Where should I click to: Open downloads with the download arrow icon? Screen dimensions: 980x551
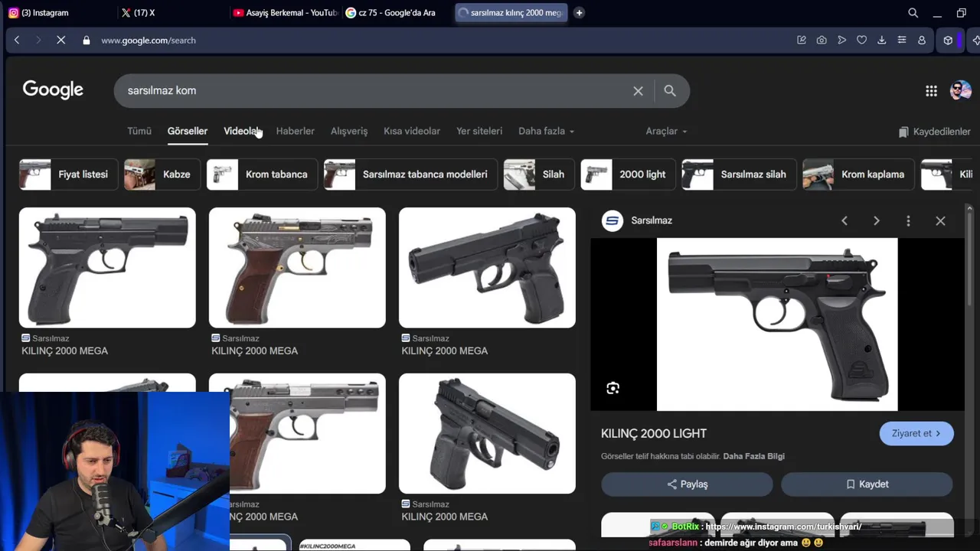(881, 40)
